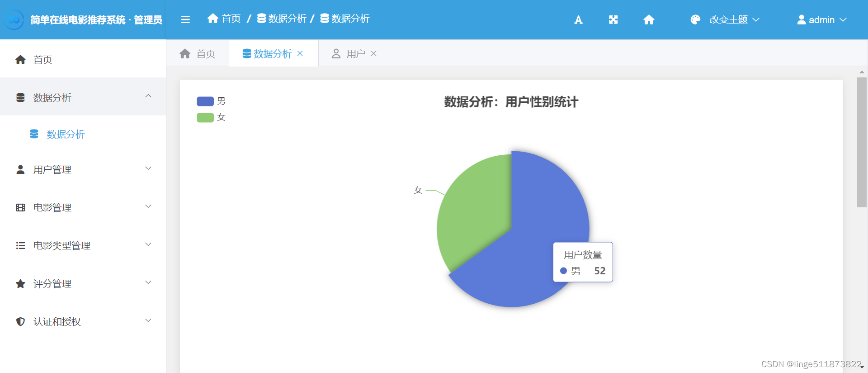Click the vertical scrollbar thumb
868x373 pixels.
[862, 142]
